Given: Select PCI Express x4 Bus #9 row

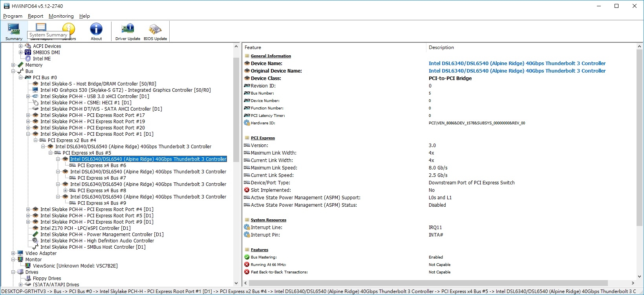Looking at the screenshot, I should tap(102, 203).
